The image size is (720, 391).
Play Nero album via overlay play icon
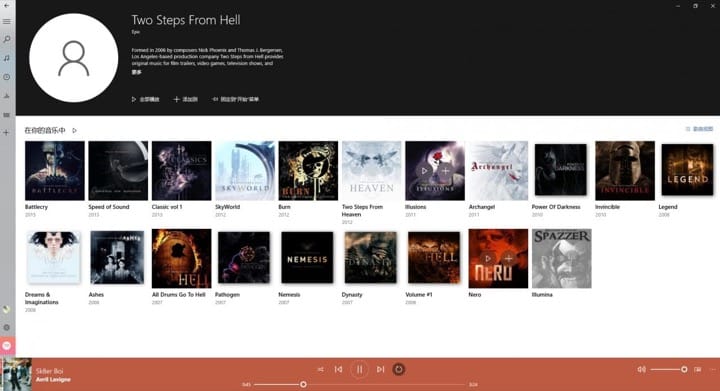point(488,258)
